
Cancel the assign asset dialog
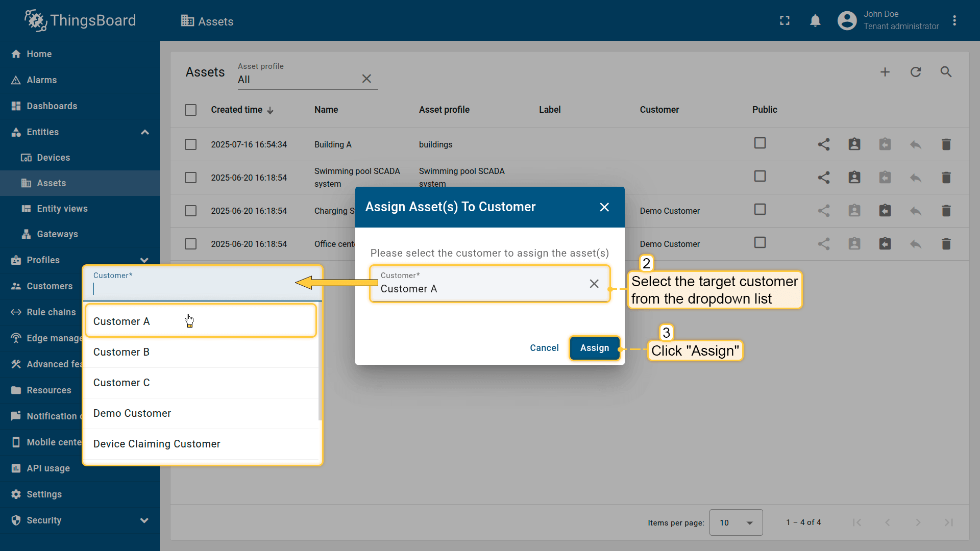pyautogui.click(x=544, y=348)
